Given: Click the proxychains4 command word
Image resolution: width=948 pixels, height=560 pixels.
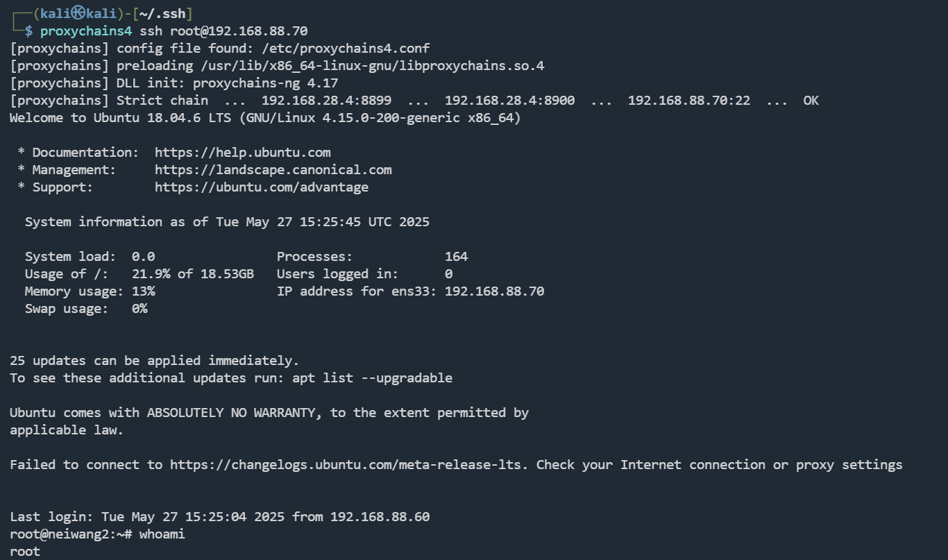Looking at the screenshot, I should (86, 31).
